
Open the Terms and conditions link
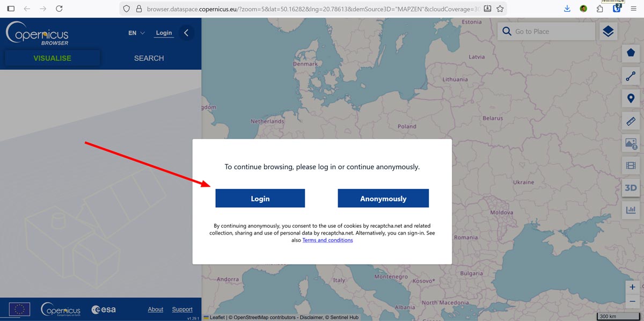327,240
